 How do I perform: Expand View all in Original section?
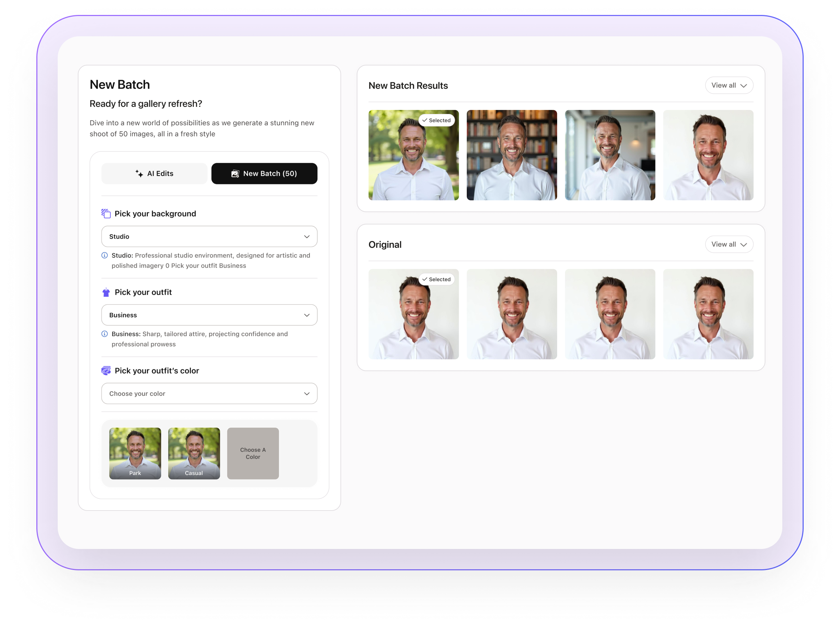click(x=729, y=244)
